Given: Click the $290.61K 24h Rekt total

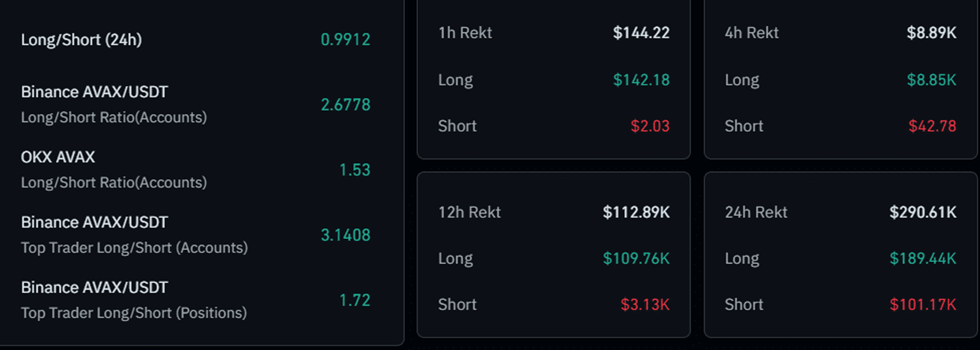Looking at the screenshot, I should (923, 212).
